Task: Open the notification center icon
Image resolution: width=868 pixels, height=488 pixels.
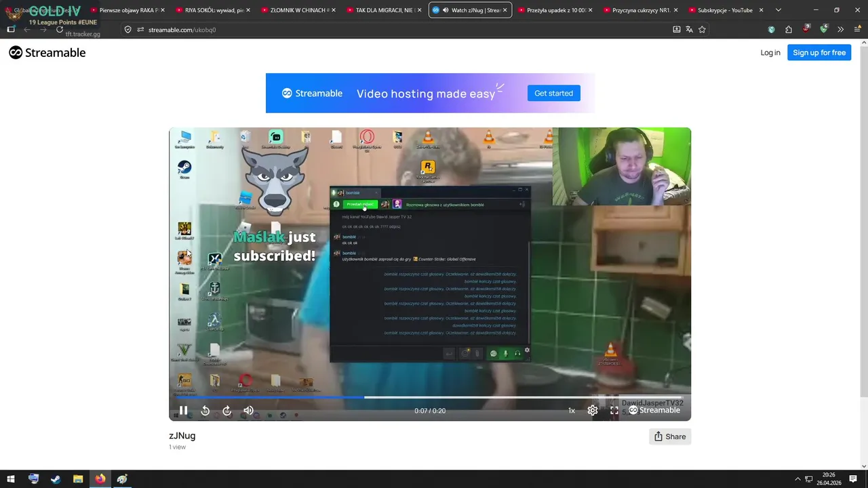Action: tap(853, 479)
